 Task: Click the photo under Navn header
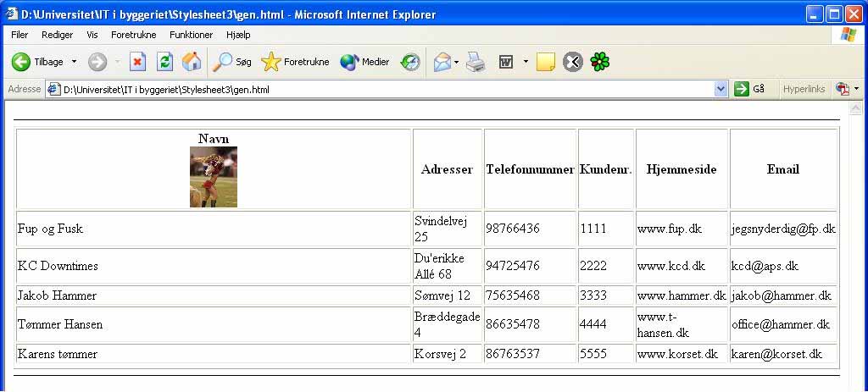coord(214,176)
